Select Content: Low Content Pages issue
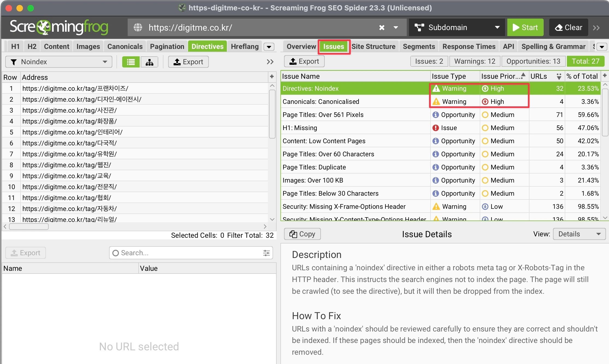The image size is (609, 364). pyautogui.click(x=440, y=141)
